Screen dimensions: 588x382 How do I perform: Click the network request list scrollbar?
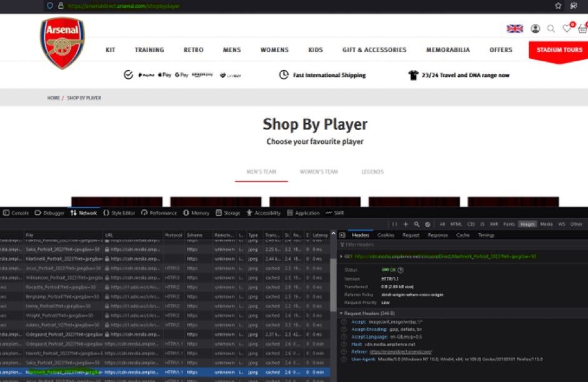(333, 285)
